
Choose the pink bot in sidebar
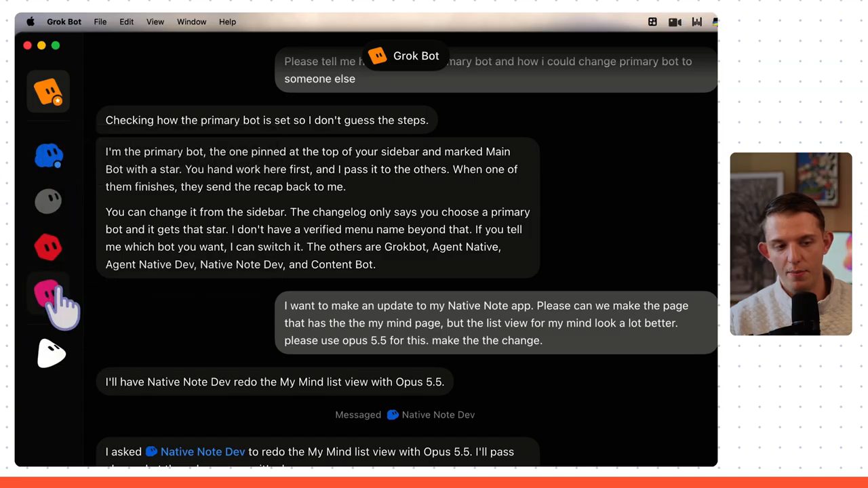pyautogui.click(x=47, y=293)
